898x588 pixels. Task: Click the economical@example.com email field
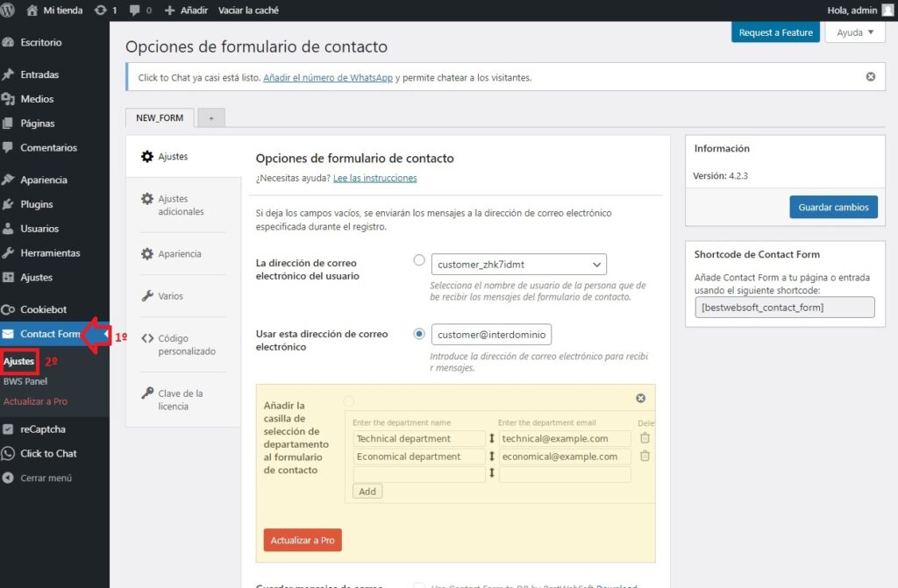point(565,457)
